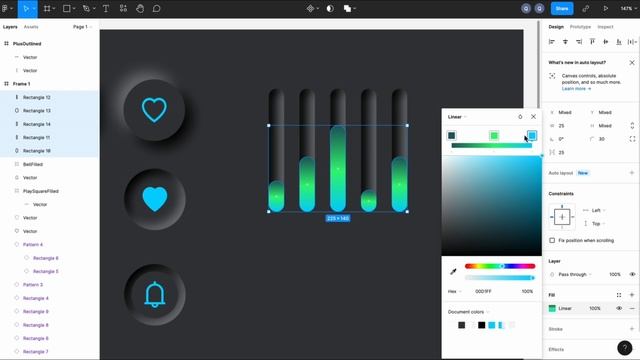Expand the Document colors dropdown
The width and height of the screenshot is (640, 360).
pyautogui.click(x=468, y=312)
